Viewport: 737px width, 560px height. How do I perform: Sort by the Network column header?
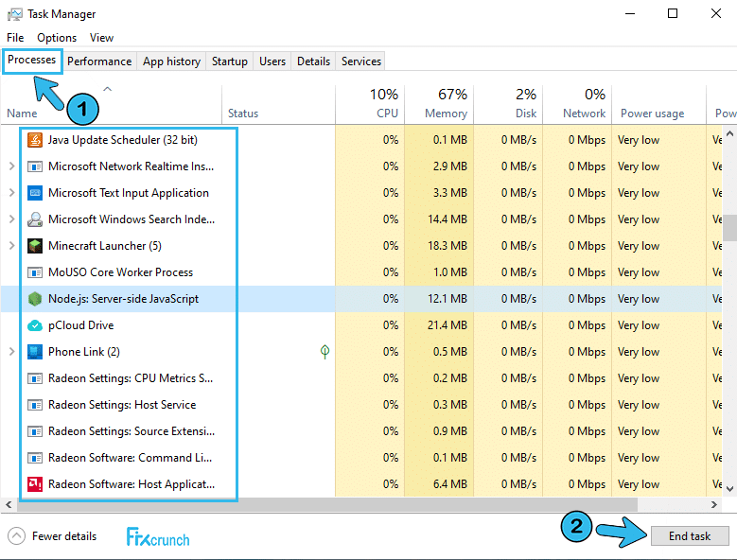tap(577, 104)
